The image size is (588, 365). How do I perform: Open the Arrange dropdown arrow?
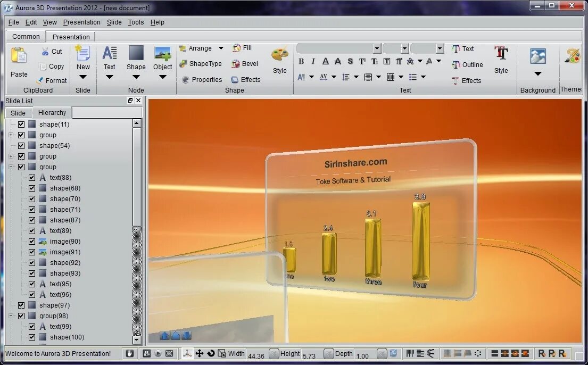click(x=221, y=48)
